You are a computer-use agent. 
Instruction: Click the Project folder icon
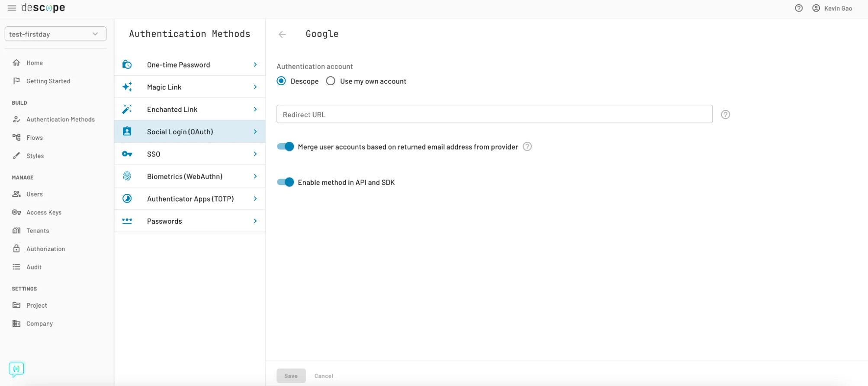click(16, 306)
